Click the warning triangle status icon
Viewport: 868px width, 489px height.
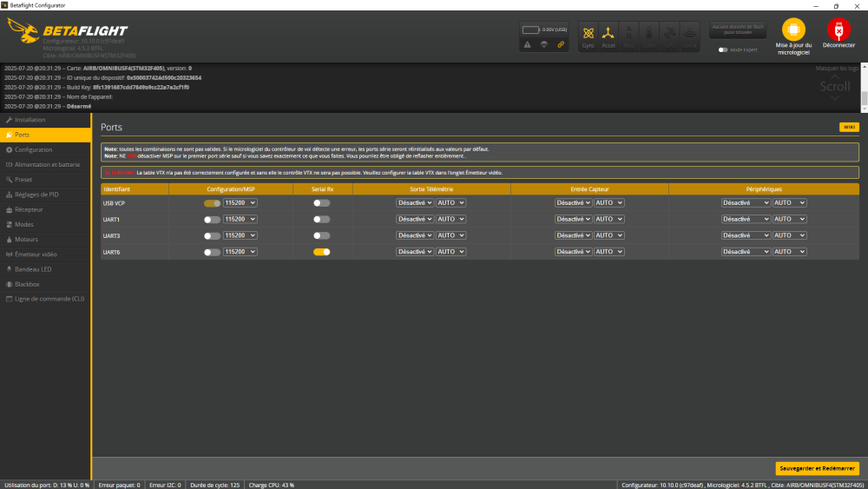point(527,44)
